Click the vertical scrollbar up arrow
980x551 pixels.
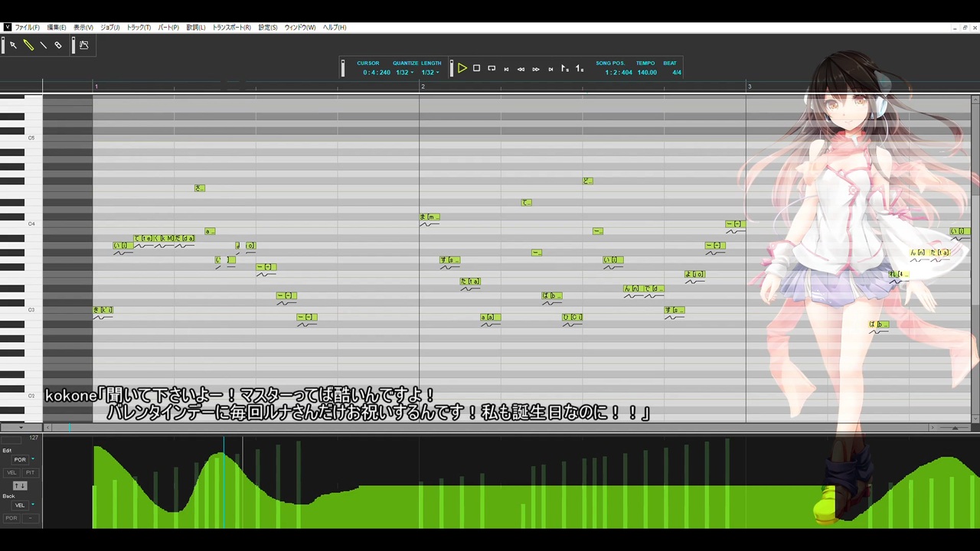975,99
